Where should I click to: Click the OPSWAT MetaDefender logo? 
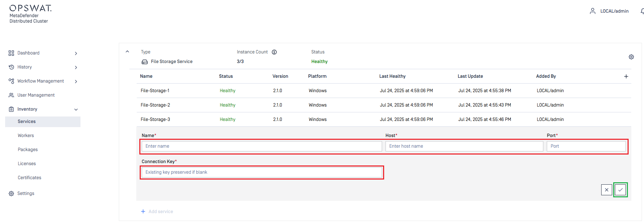[30, 14]
